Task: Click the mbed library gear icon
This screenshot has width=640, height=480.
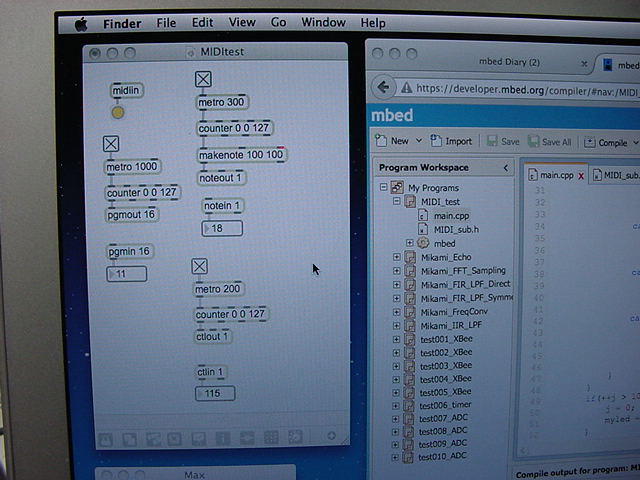Action: tap(423, 243)
